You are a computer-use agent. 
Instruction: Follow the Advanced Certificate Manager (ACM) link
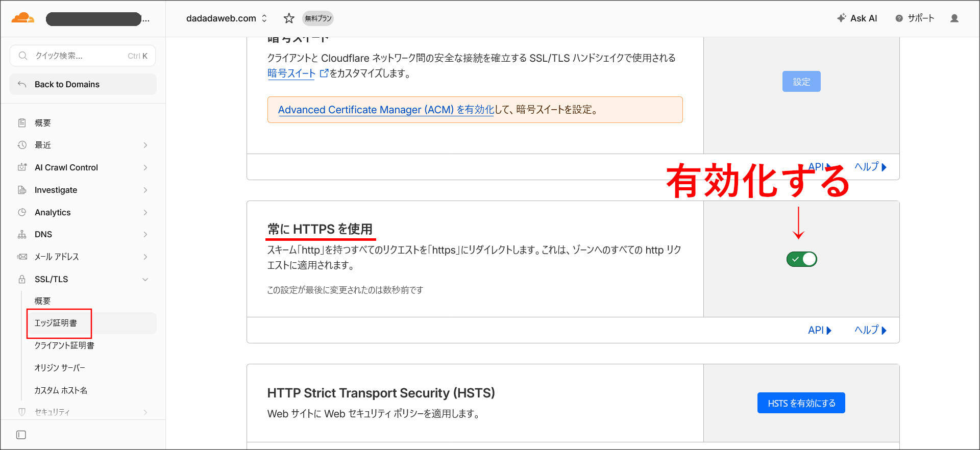(x=386, y=110)
